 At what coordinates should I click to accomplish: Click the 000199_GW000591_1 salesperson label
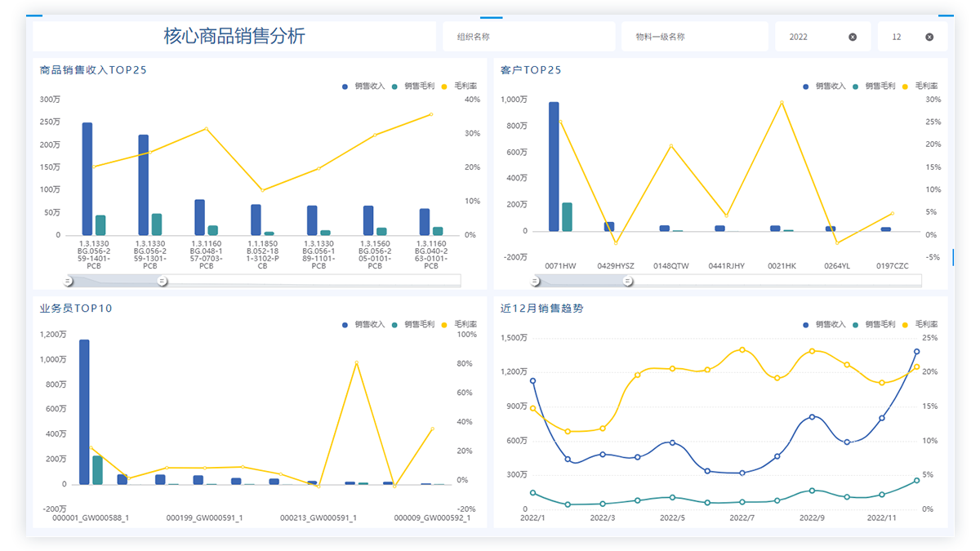[x=204, y=518]
